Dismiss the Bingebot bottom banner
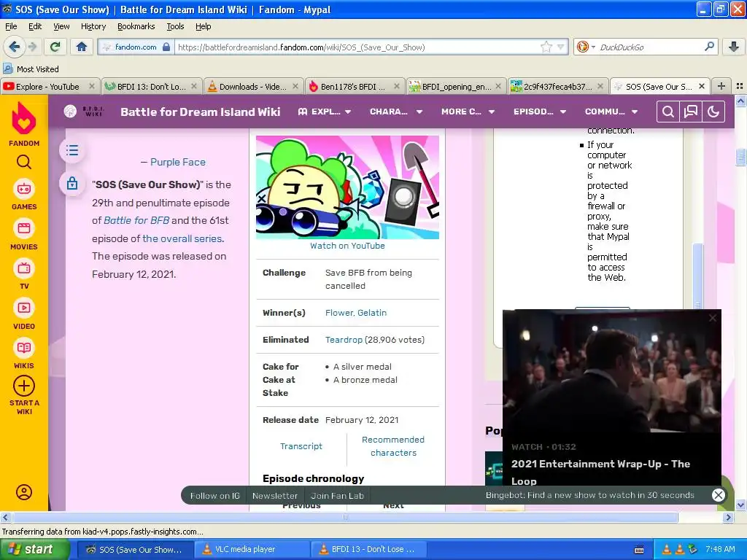This screenshot has width=747, height=560. pyautogui.click(x=718, y=495)
